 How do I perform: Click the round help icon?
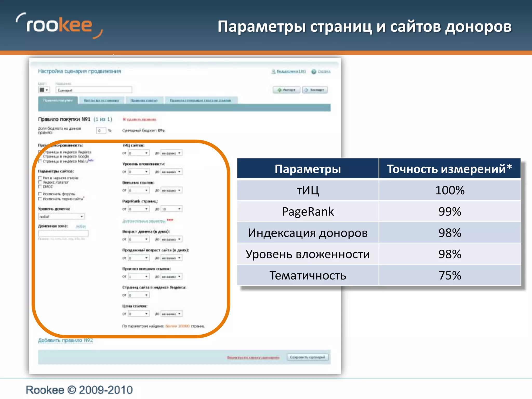[314, 71]
